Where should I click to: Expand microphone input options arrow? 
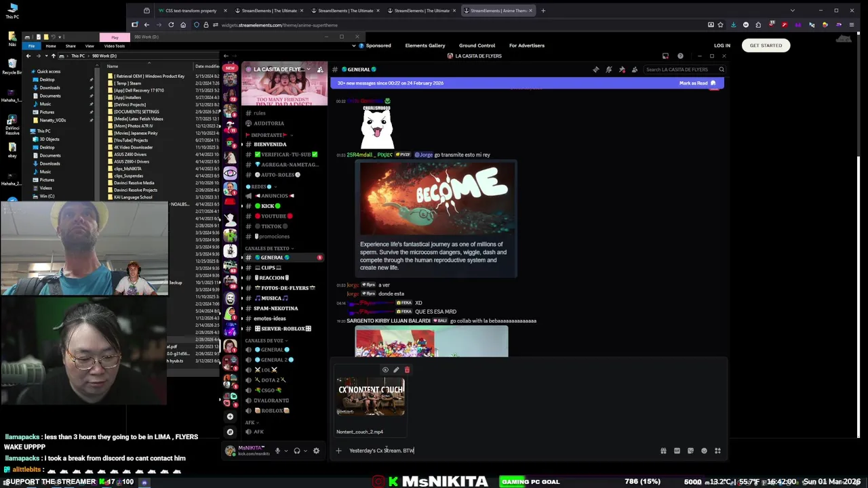[x=285, y=451]
